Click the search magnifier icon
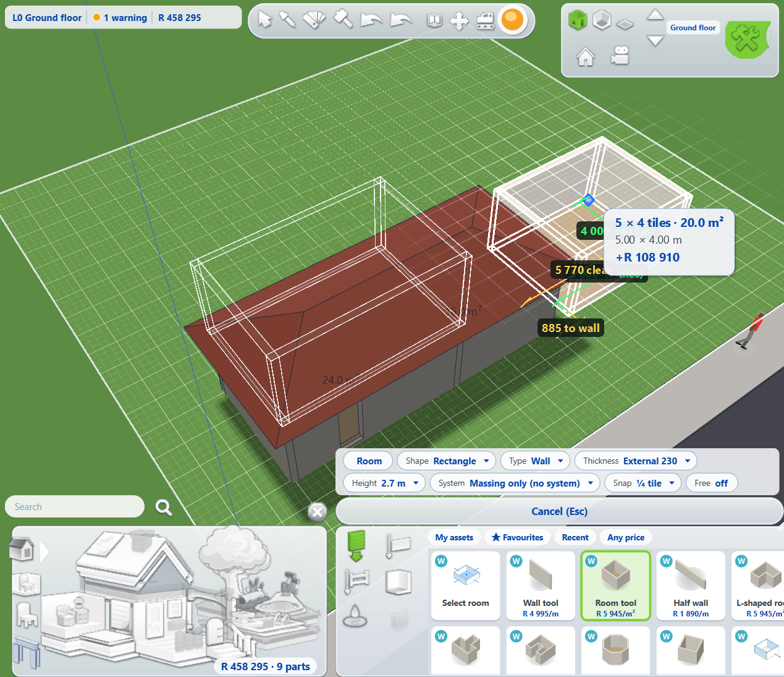784x677 pixels. pyautogui.click(x=164, y=508)
